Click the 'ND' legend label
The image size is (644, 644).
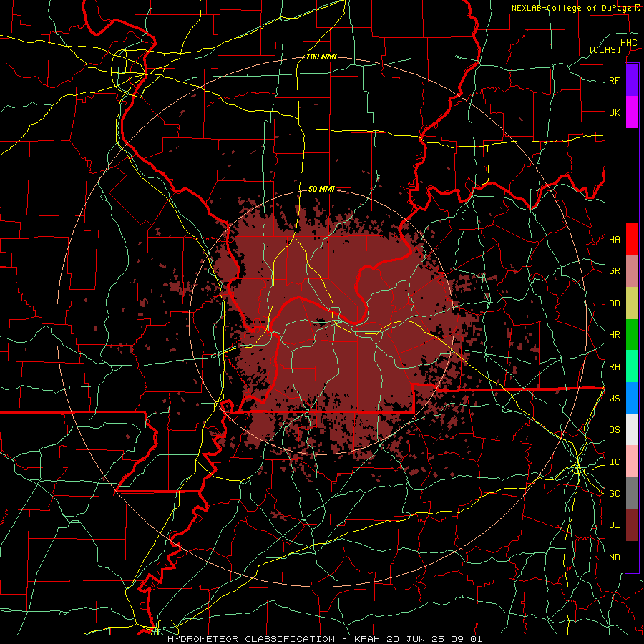click(x=614, y=557)
